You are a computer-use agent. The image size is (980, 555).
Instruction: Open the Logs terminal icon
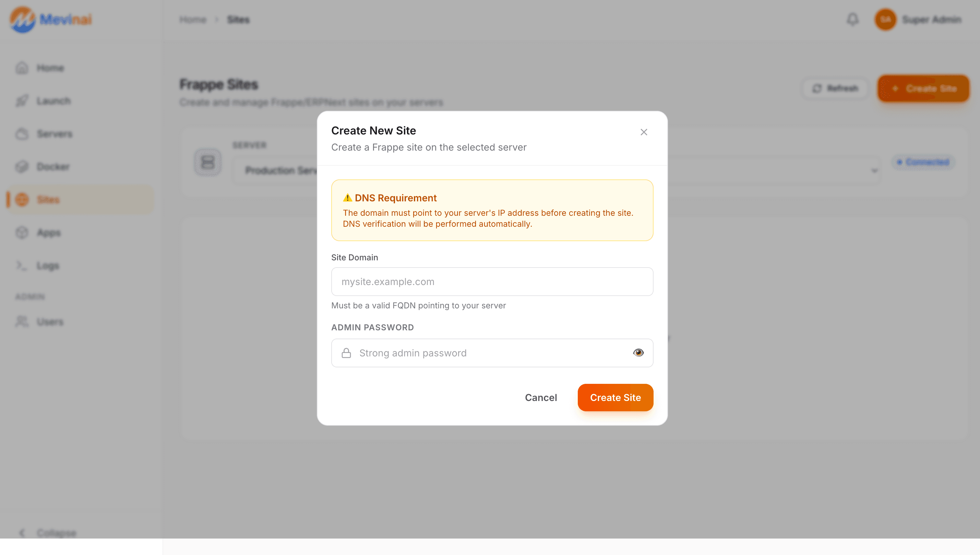(22, 266)
